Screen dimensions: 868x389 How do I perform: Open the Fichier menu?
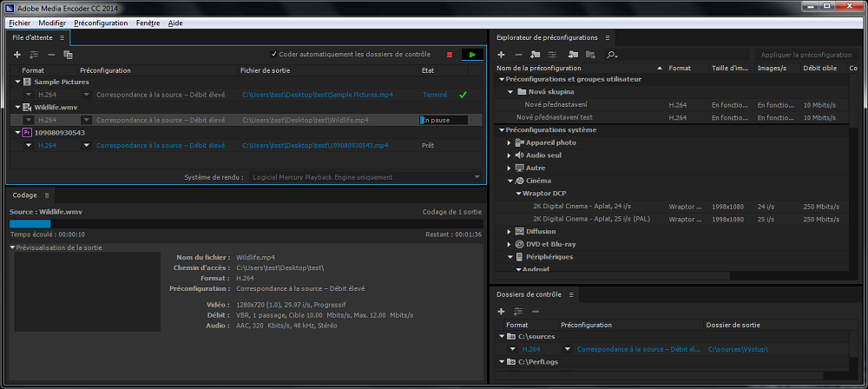tap(20, 23)
